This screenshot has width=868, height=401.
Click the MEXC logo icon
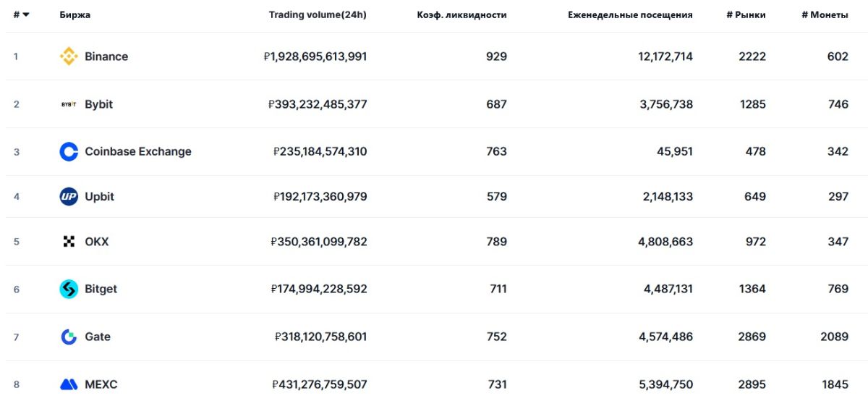(69, 384)
